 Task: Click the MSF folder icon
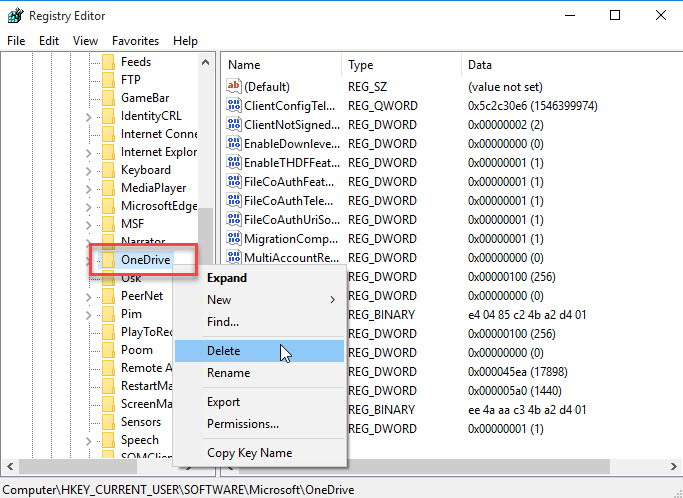(x=108, y=224)
